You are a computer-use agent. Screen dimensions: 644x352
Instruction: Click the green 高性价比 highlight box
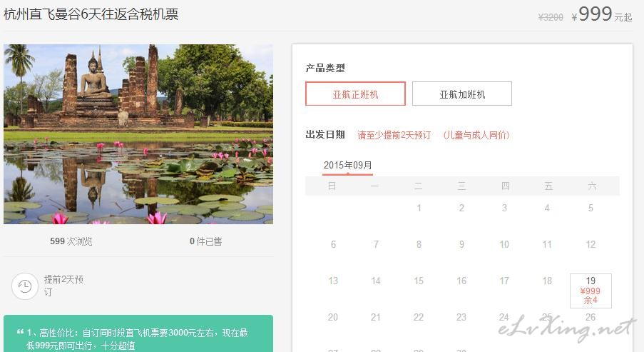pos(138,333)
